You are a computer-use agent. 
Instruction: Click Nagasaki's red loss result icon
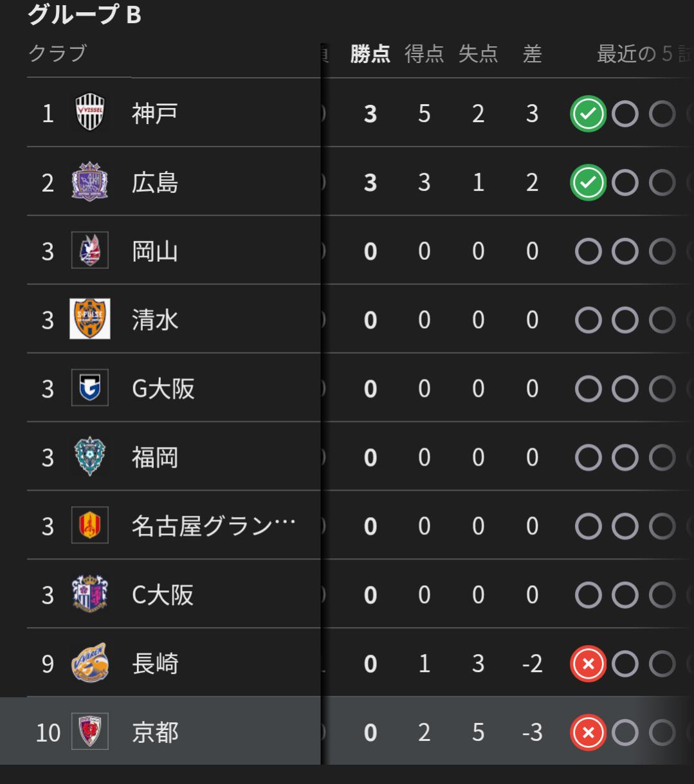(588, 663)
